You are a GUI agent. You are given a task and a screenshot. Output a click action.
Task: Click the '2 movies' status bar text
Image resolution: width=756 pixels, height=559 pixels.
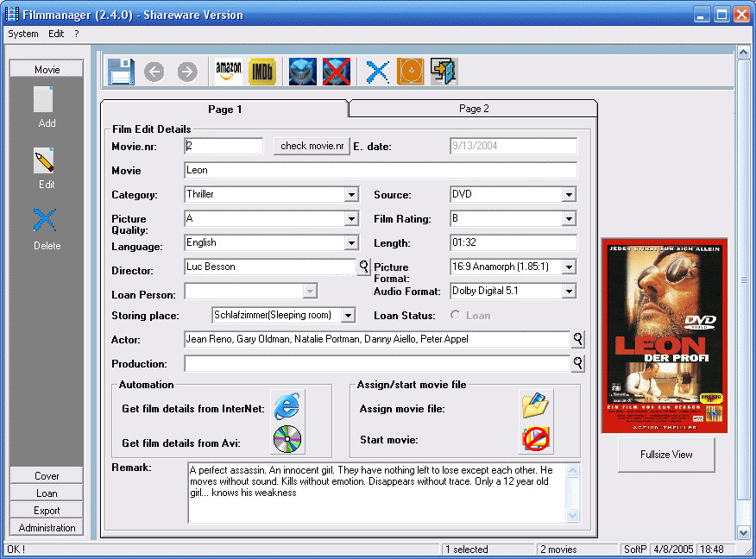point(558,550)
